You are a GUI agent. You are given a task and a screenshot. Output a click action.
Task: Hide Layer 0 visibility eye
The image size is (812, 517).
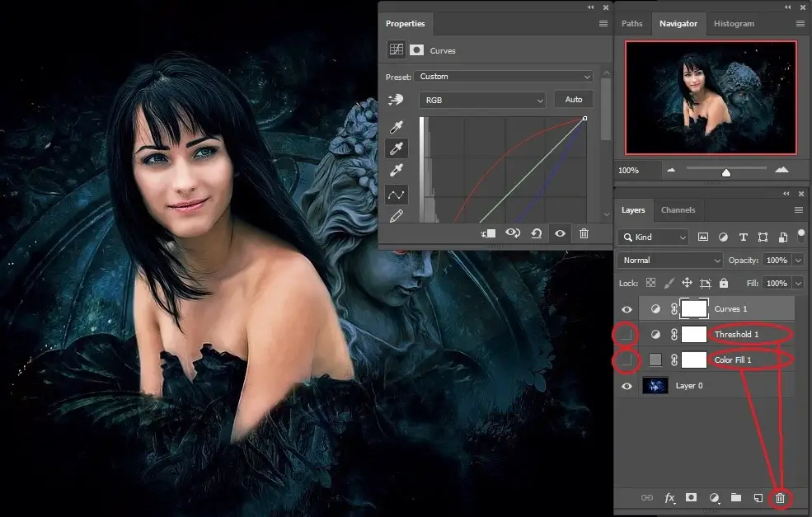click(x=627, y=385)
